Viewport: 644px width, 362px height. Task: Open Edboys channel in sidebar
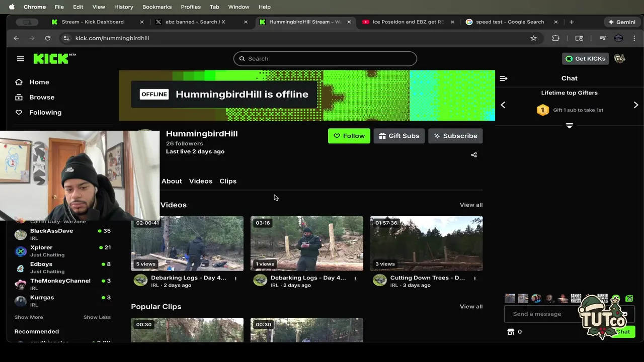point(62,267)
